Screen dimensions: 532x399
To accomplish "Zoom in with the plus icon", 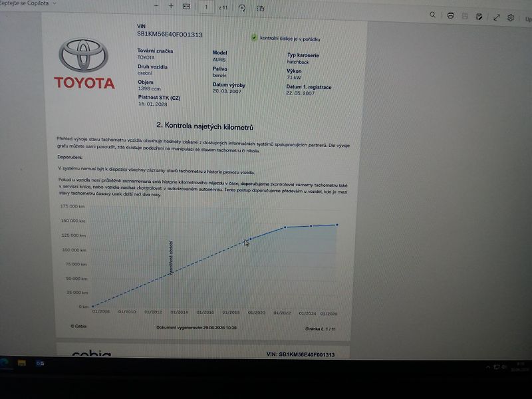I will (x=171, y=6).
